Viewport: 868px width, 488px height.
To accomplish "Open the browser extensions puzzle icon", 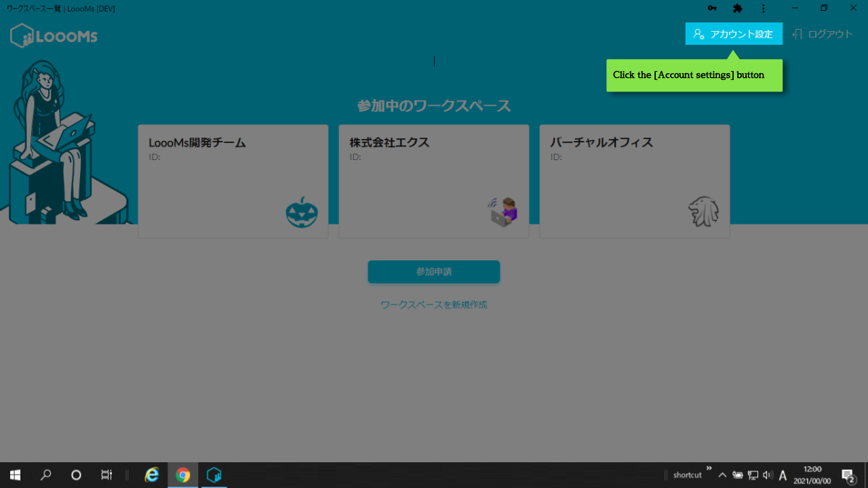I will pos(738,8).
